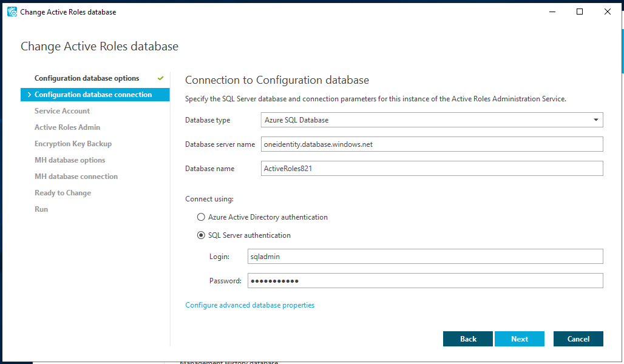Open the MH database options step
This screenshot has height=364, width=624.
click(70, 160)
